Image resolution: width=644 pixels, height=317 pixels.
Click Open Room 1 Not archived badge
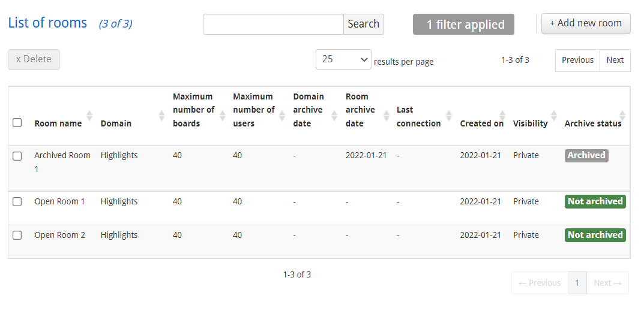595,202
